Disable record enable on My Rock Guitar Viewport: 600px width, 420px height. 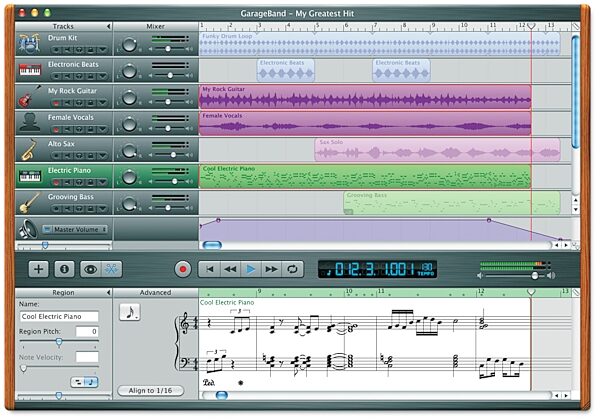click(56, 103)
